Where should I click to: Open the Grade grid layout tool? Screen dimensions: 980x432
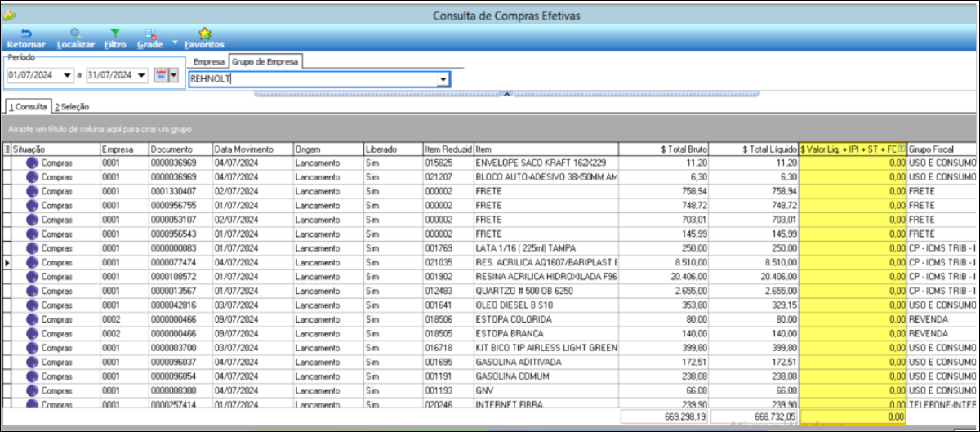click(x=150, y=33)
